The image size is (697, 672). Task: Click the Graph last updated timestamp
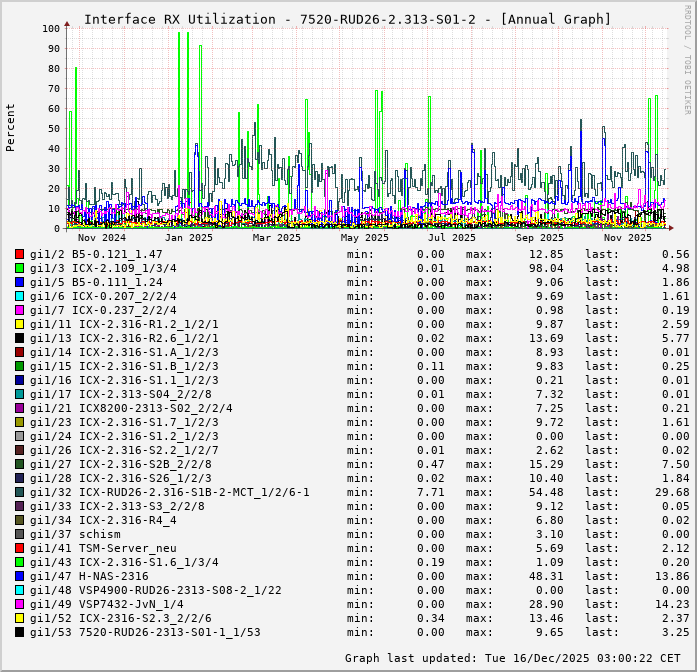pos(513,658)
